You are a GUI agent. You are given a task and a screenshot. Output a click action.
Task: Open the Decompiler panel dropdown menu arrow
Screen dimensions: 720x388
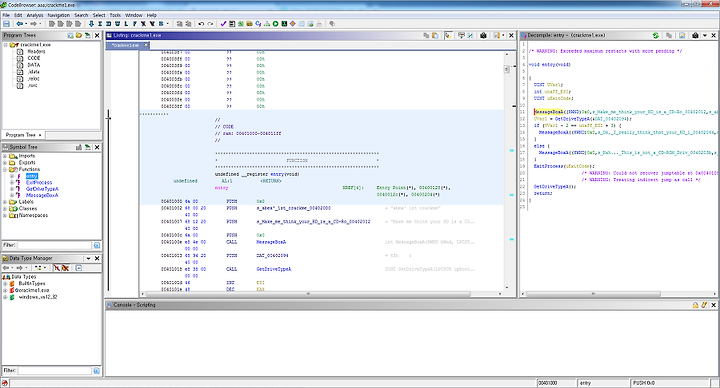[705, 35]
